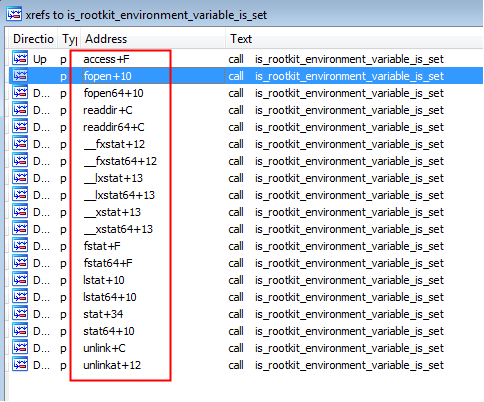
Task: Select the fopen+10 address entry
Action: (x=107, y=76)
